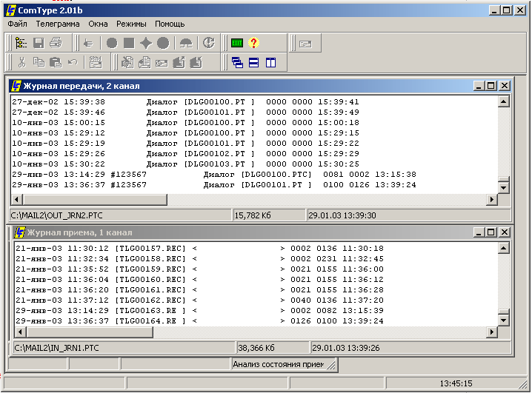Screen dimensions: 532x393
Task: Click left arrow in Журнал приема horizontal scrollbar
Action: 20,332
